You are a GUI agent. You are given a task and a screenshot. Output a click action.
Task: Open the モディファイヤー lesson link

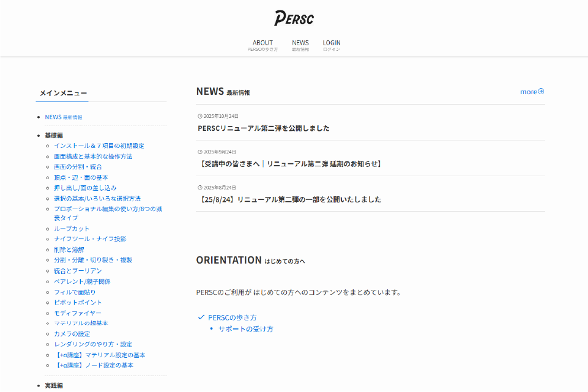[x=78, y=313]
